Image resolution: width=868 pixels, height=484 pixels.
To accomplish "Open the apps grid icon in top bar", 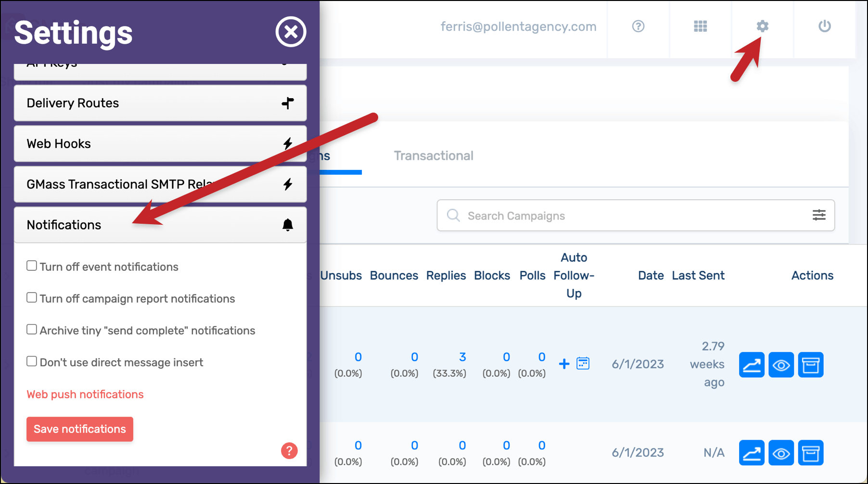I will 700,26.
